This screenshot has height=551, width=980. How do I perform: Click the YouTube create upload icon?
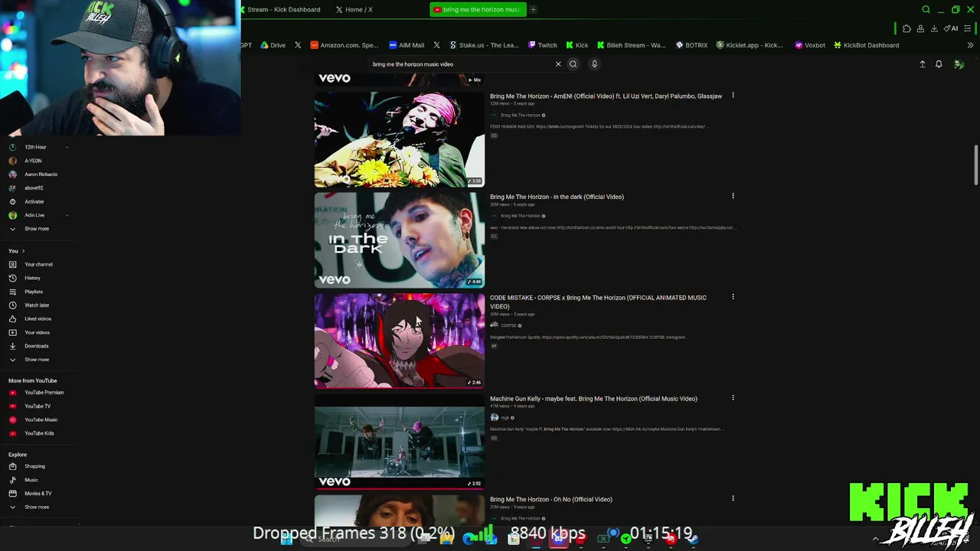pyautogui.click(x=923, y=64)
